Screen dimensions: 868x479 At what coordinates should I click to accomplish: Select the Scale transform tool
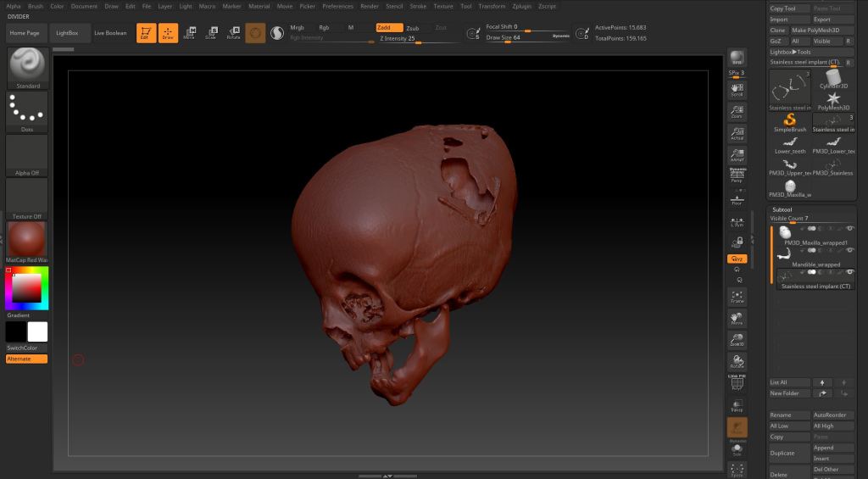210,33
